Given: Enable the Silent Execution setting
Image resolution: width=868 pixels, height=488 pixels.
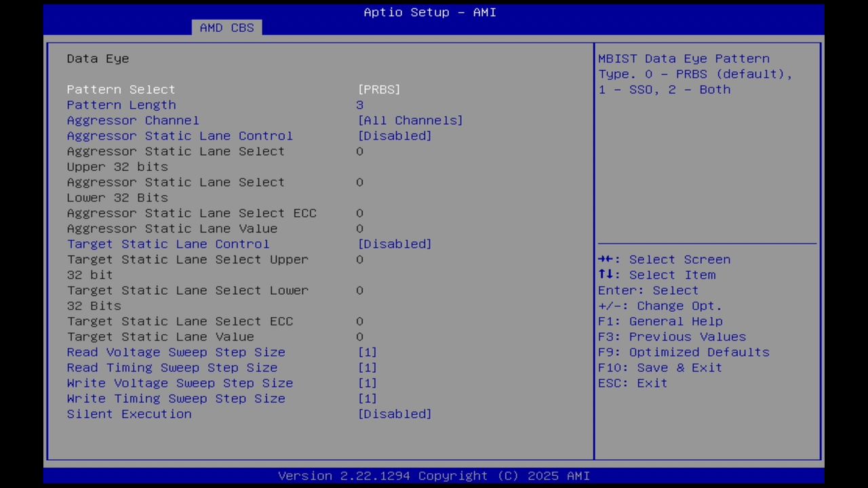Looking at the screenshot, I should point(395,414).
